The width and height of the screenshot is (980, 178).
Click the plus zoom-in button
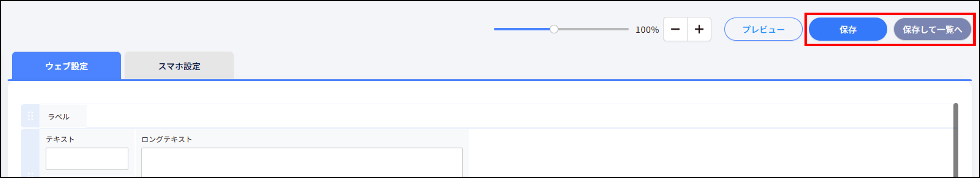[x=699, y=29]
